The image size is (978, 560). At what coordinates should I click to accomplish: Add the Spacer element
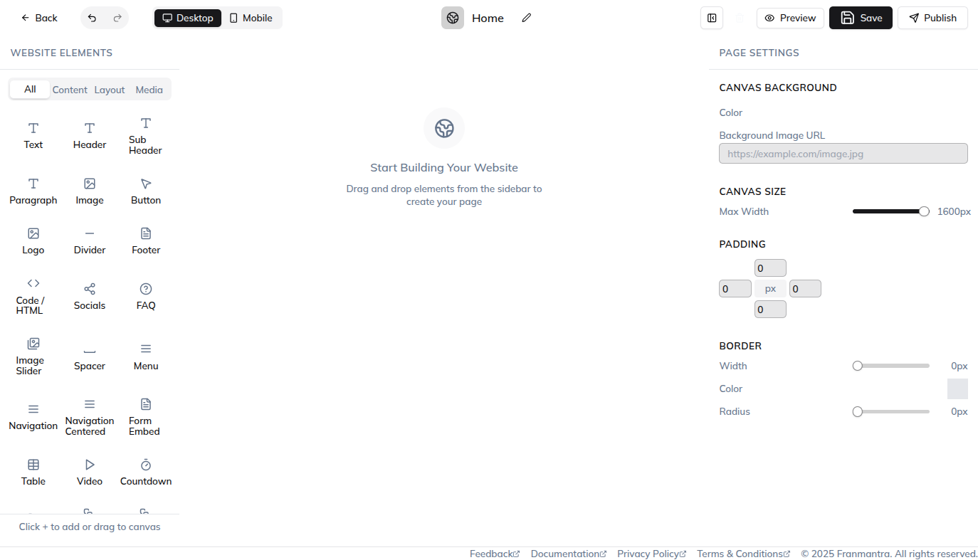90,357
